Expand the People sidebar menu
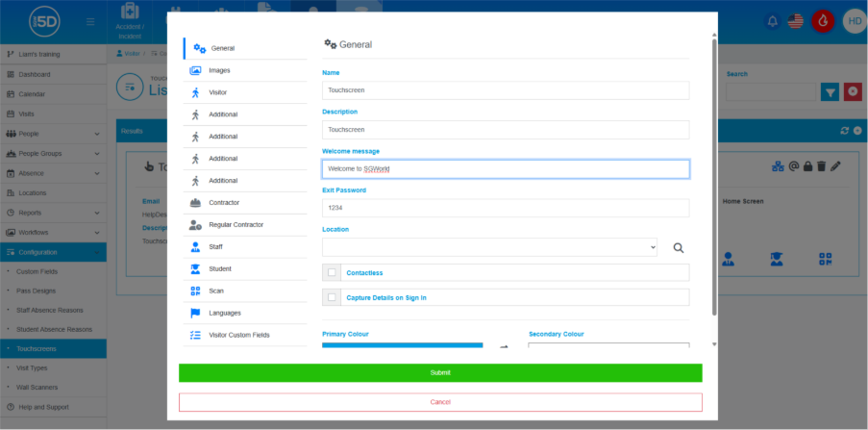The width and height of the screenshot is (868, 430). [53, 134]
